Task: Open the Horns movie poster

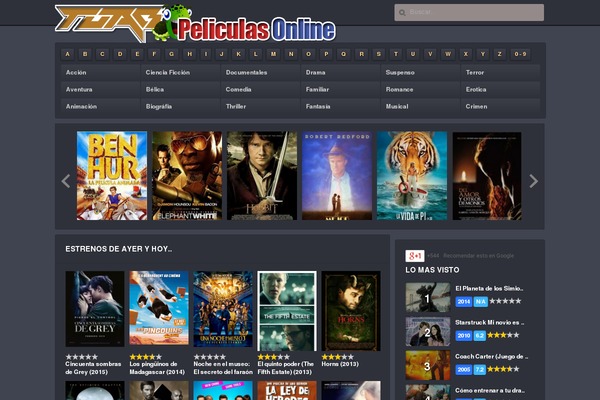Action: click(x=351, y=311)
